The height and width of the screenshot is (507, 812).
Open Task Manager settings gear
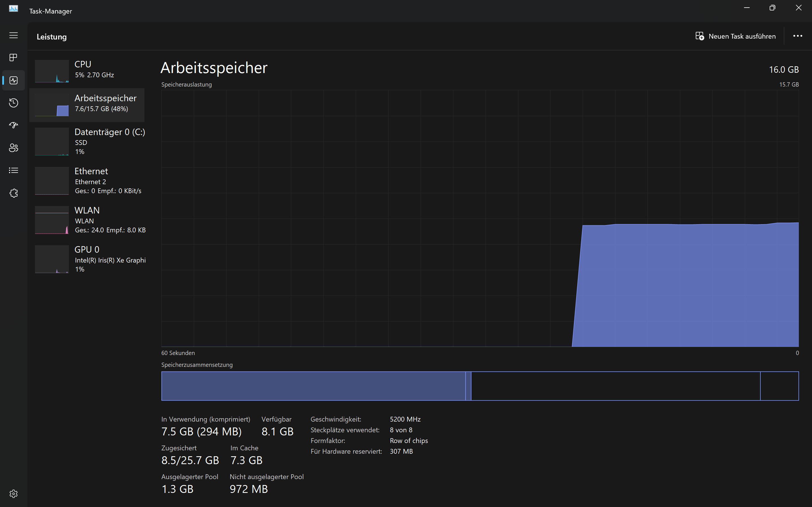[14, 493]
